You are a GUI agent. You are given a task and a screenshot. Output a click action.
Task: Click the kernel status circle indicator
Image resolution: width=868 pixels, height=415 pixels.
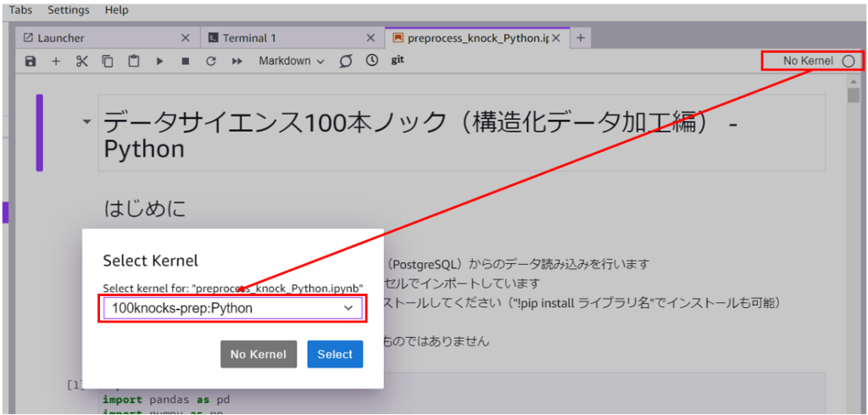click(848, 61)
